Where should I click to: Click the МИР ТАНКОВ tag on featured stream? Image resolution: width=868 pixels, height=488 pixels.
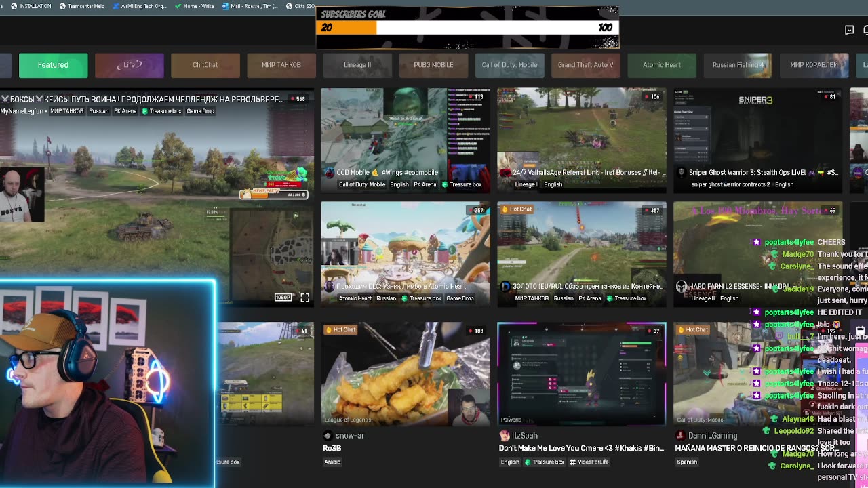[66, 111]
